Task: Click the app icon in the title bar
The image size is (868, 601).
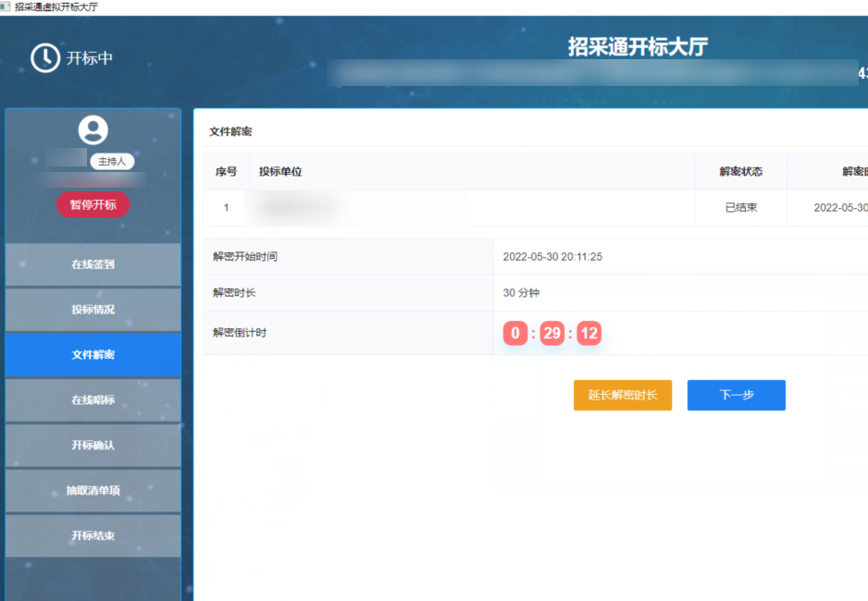Action: pos(6,6)
